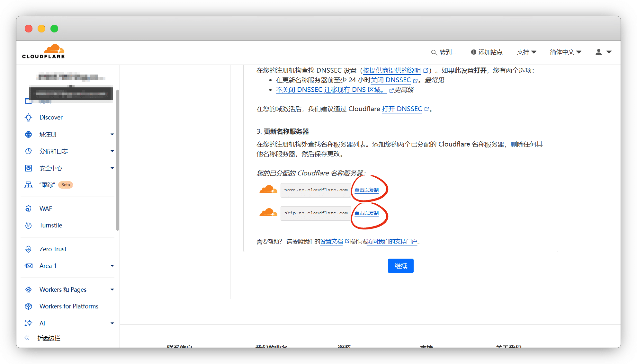637x364 pixels.
Task: Click the search magnifier icon
Action: click(434, 52)
